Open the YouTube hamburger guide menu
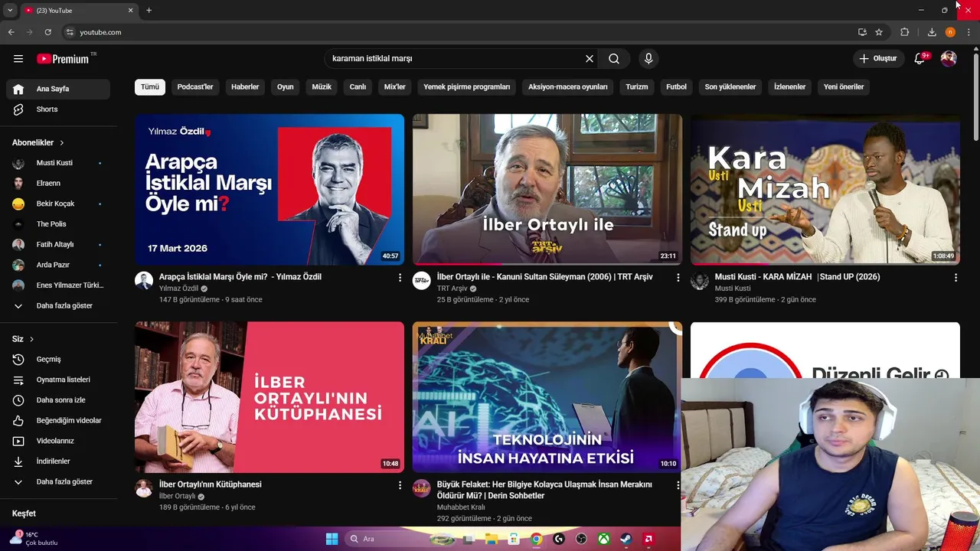980x551 pixels. [x=18, y=59]
